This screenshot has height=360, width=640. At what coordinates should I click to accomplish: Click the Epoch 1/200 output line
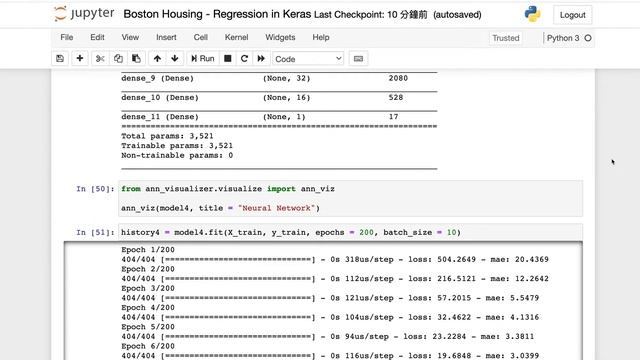tap(148, 249)
